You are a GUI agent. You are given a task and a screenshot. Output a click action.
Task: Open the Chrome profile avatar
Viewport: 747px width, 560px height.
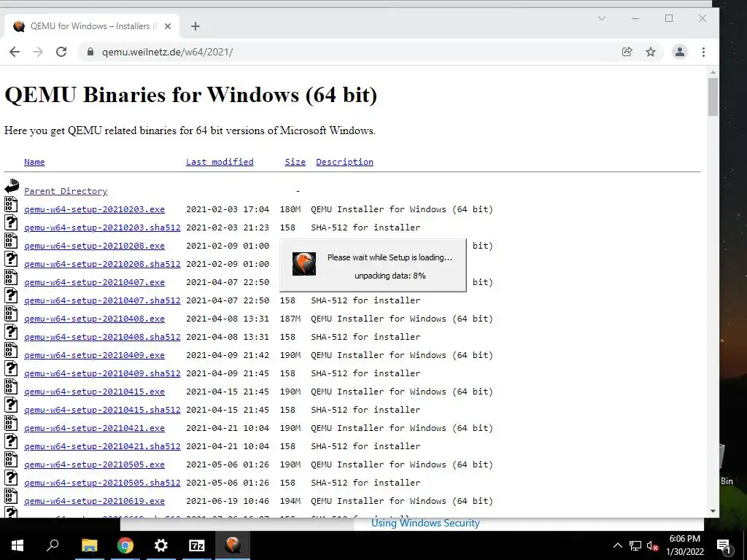[680, 52]
